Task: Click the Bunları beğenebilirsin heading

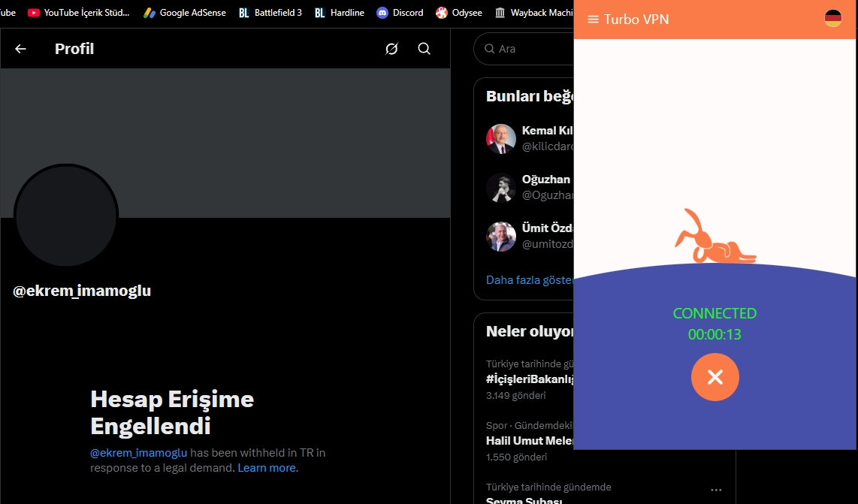Action: point(529,96)
